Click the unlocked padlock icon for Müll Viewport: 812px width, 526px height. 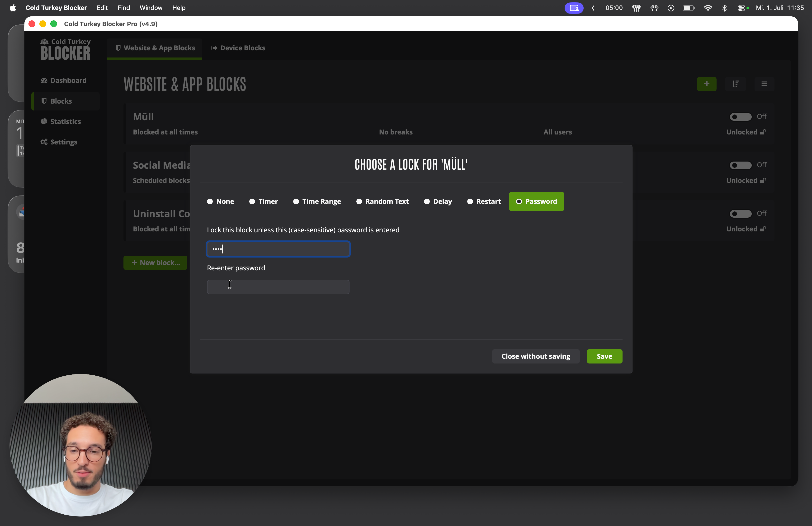coord(763,132)
